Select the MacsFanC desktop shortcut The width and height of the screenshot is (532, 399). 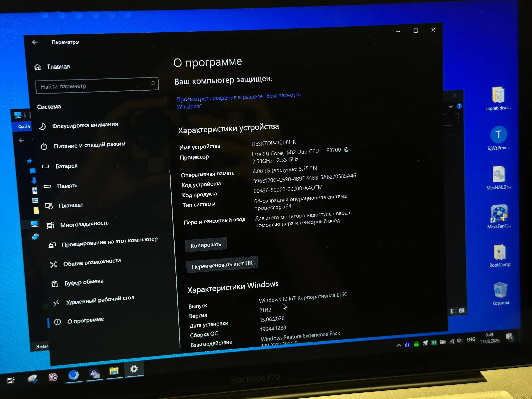(499, 217)
